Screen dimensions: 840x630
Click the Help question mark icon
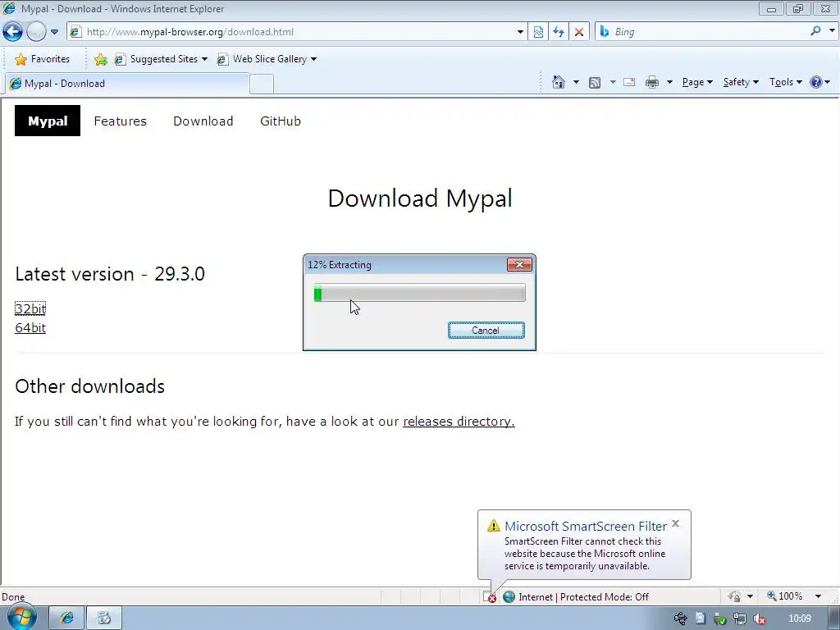(816, 82)
